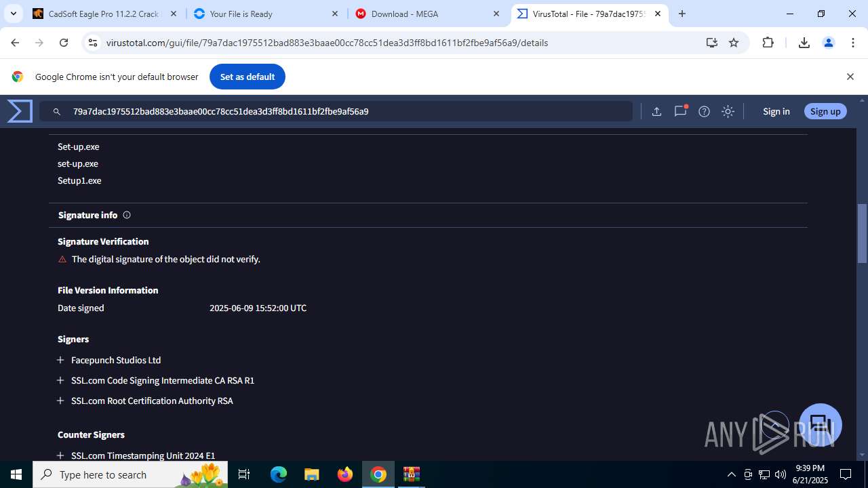Image resolution: width=868 pixels, height=488 pixels.
Task: Click the VirusTotal hash search field
Action: pos(336,111)
